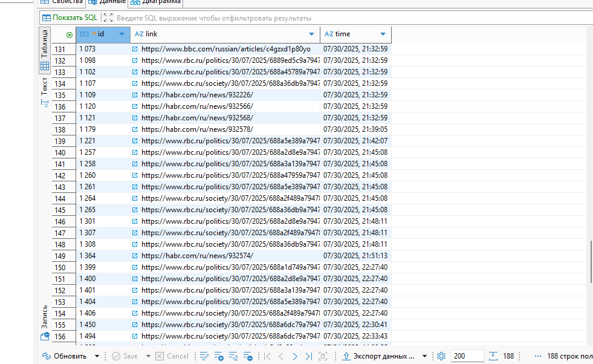Select id cell 1 494

point(103,336)
